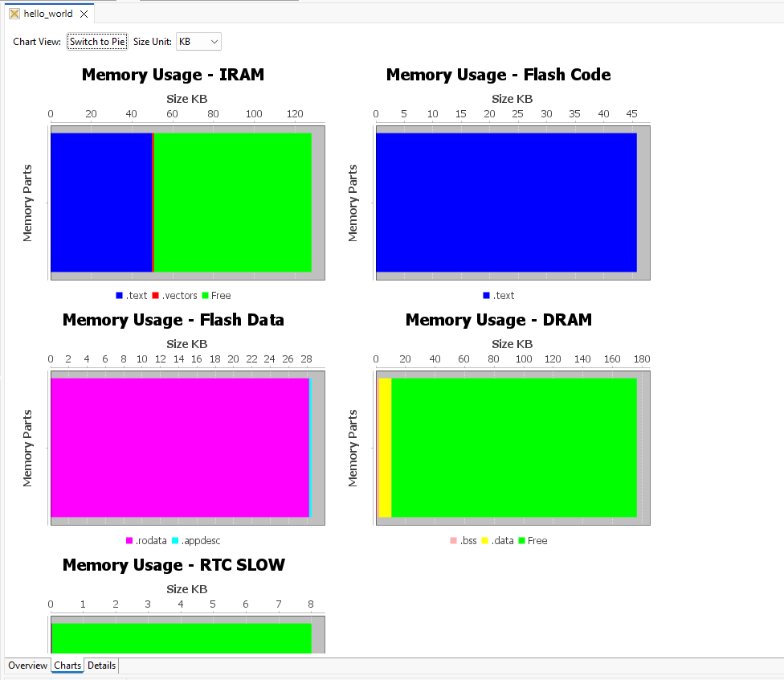
Task: Click the .data legend marker under the DRAM chart
Action: [x=484, y=540]
